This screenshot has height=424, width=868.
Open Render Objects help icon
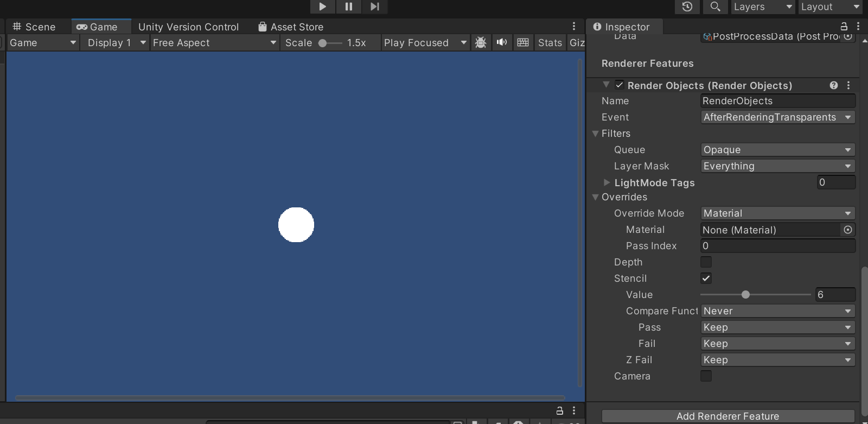tap(834, 85)
